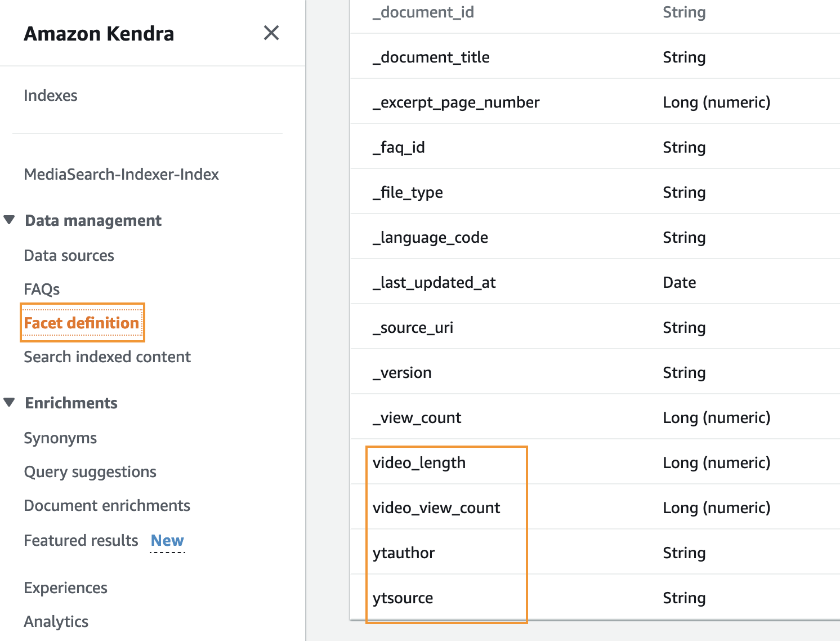Viewport: 840px width, 641px height.
Task: Click the Date type for _last_updated_at
Action: 680,283
